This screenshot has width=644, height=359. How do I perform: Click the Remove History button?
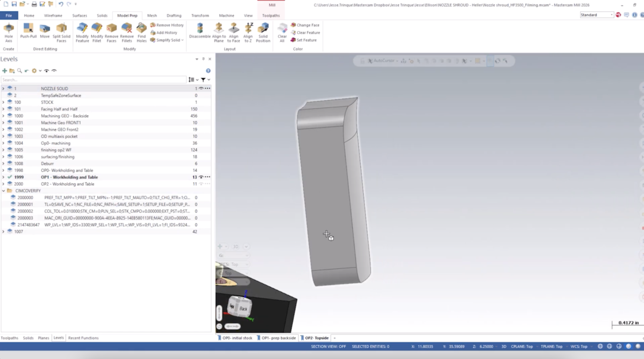167,25
